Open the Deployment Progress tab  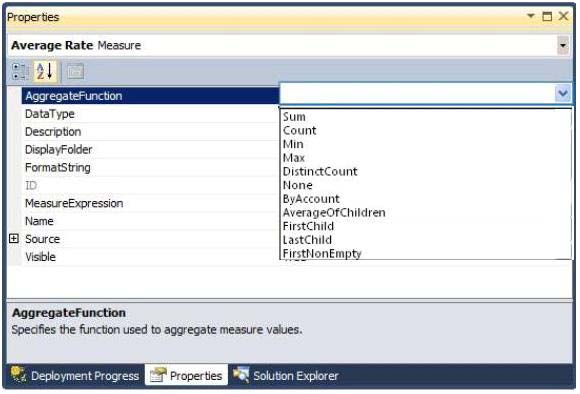coord(75,376)
